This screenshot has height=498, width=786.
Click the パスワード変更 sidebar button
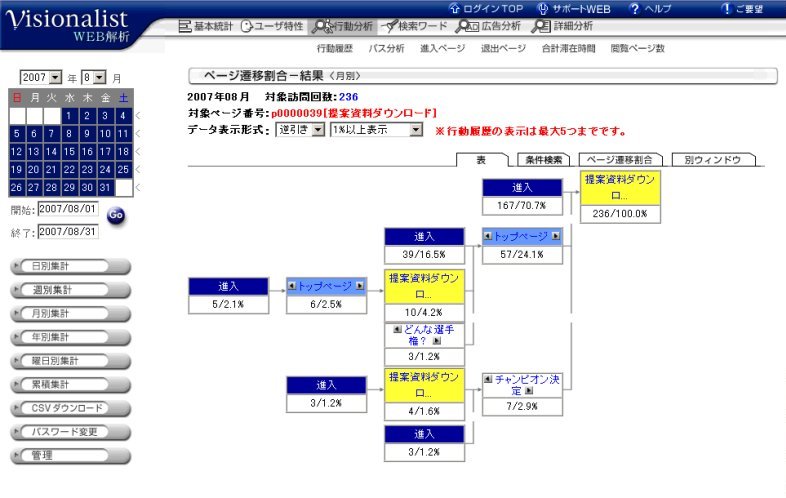[x=70, y=432]
